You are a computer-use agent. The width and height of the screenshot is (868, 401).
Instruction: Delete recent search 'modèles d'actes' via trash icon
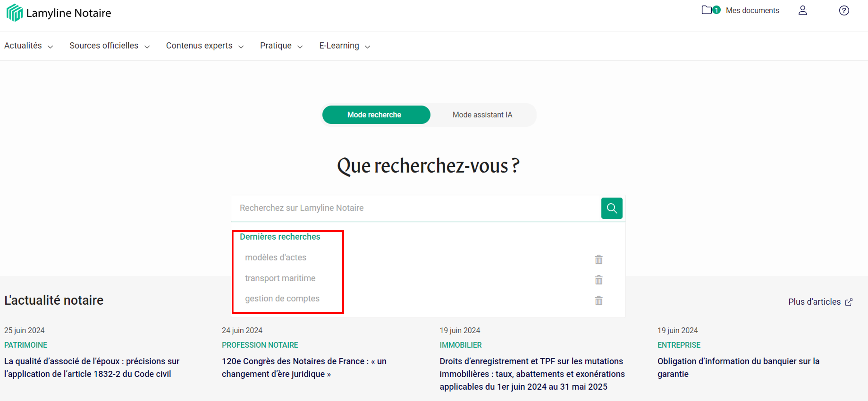pos(599,259)
